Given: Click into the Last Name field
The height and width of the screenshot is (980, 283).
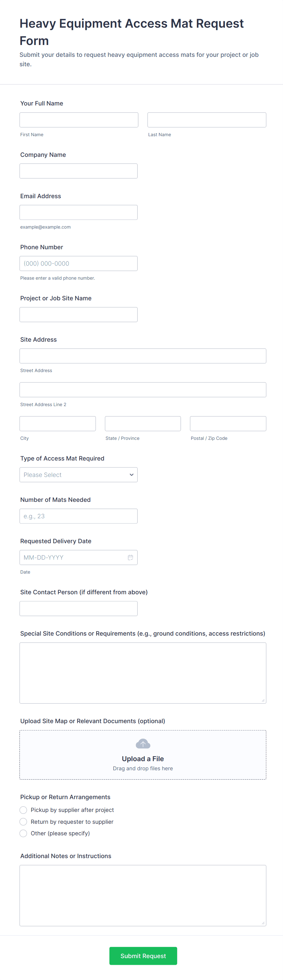Looking at the screenshot, I should [x=206, y=120].
